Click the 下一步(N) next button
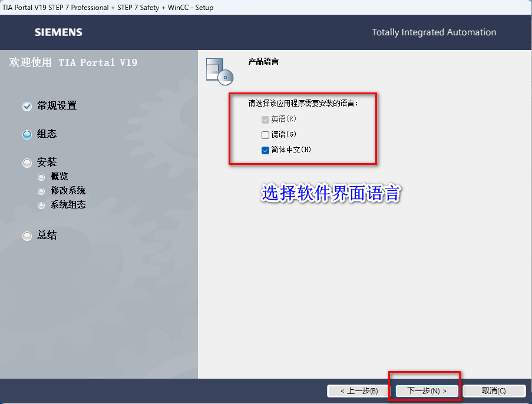This screenshot has height=404, width=532. click(427, 391)
